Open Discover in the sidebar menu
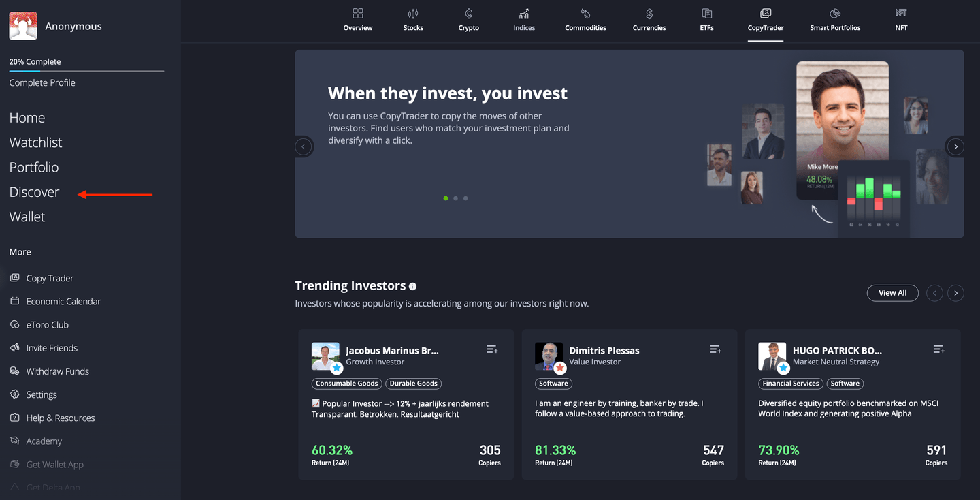Screen dimensions: 980x500 [x=34, y=192]
